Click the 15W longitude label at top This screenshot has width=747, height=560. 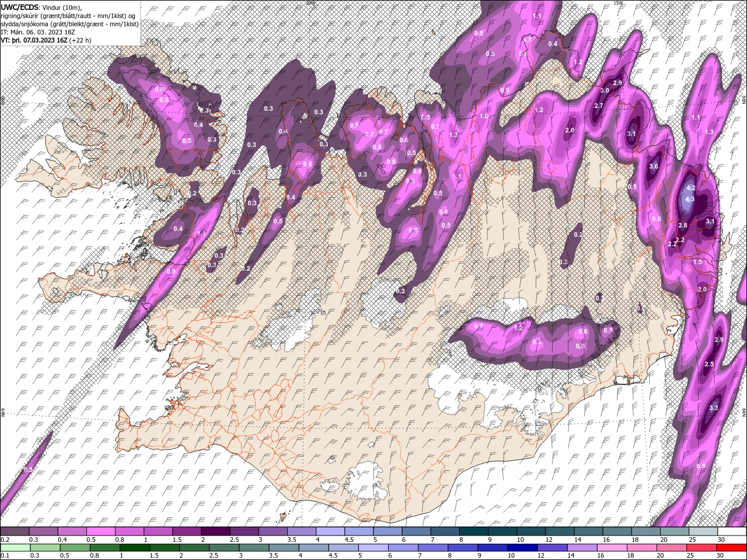(x=619, y=3)
